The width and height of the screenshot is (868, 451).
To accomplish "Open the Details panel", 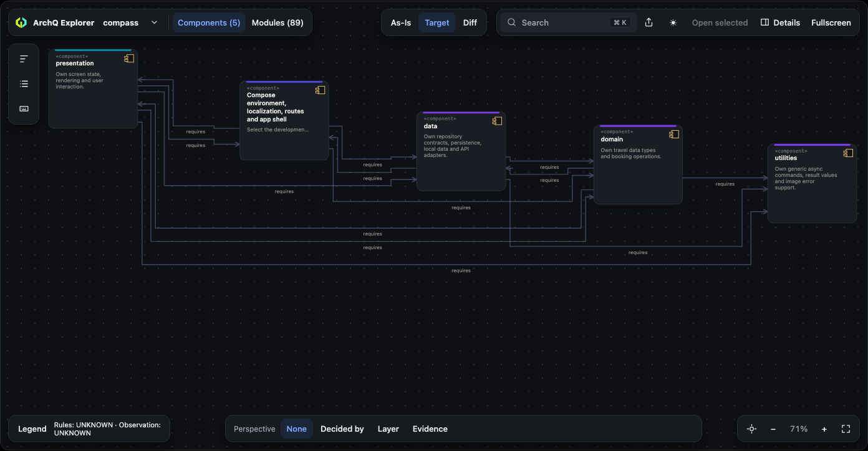I will (x=780, y=22).
